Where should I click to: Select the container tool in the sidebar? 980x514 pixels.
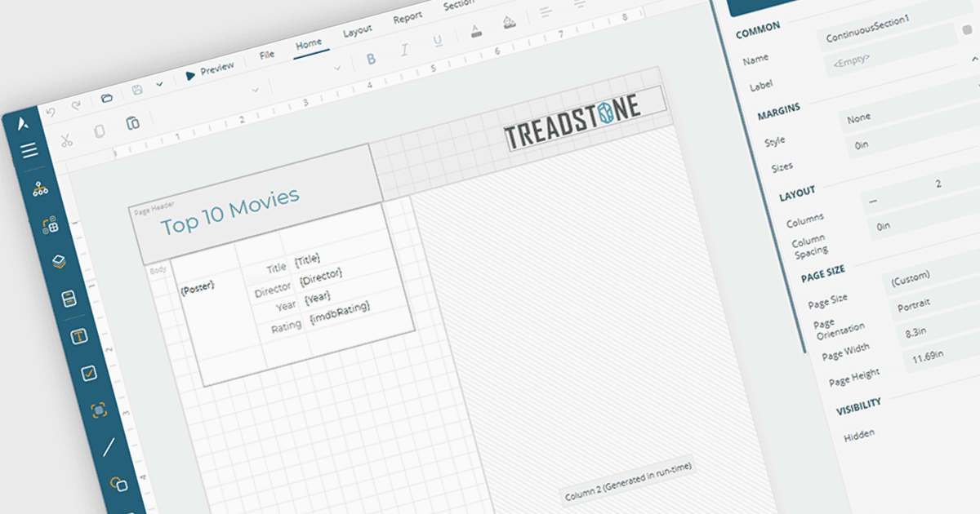tap(69, 299)
